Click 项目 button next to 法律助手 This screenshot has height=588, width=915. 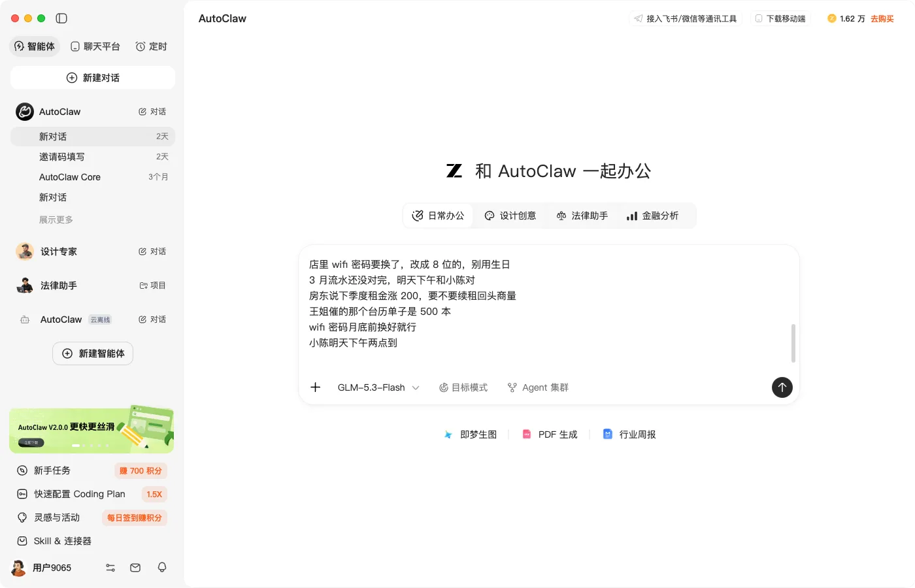(x=152, y=286)
